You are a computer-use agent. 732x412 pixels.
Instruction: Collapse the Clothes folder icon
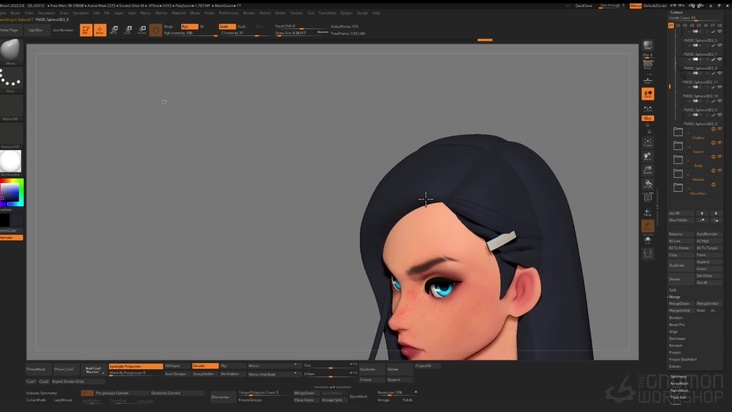[x=678, y=132]
